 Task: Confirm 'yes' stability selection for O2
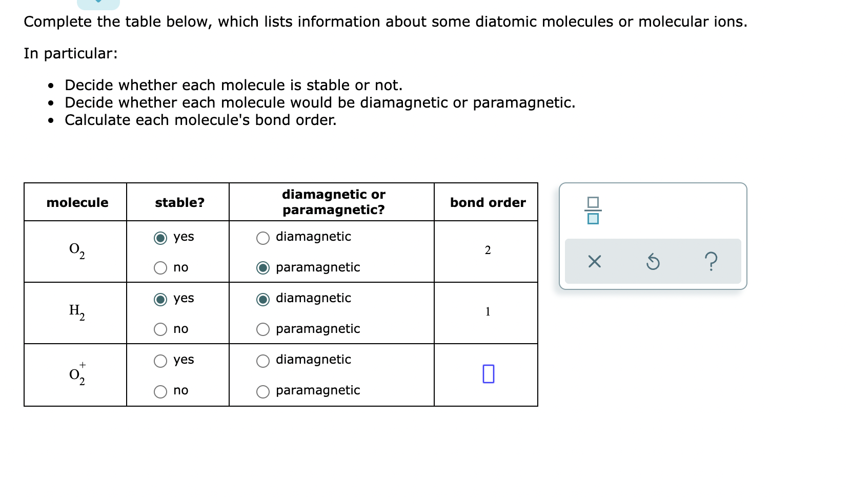[160, 237]
